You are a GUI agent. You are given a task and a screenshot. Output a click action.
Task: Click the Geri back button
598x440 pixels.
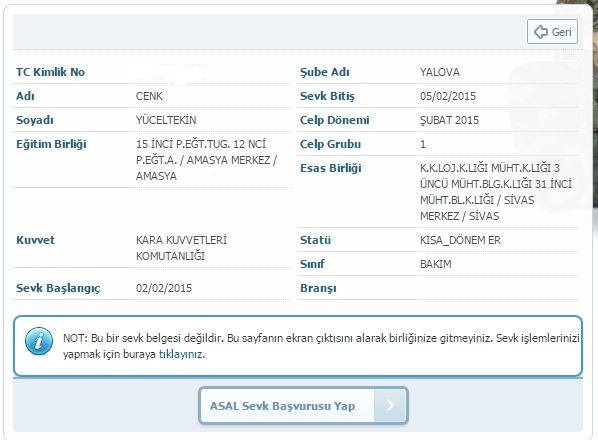pos(552,32)
